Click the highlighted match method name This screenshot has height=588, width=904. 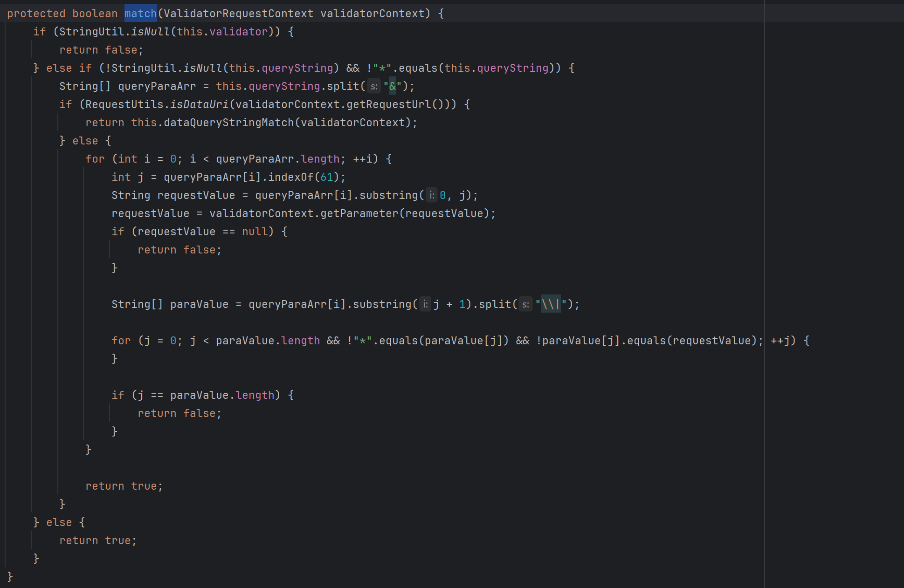[140, 14]
